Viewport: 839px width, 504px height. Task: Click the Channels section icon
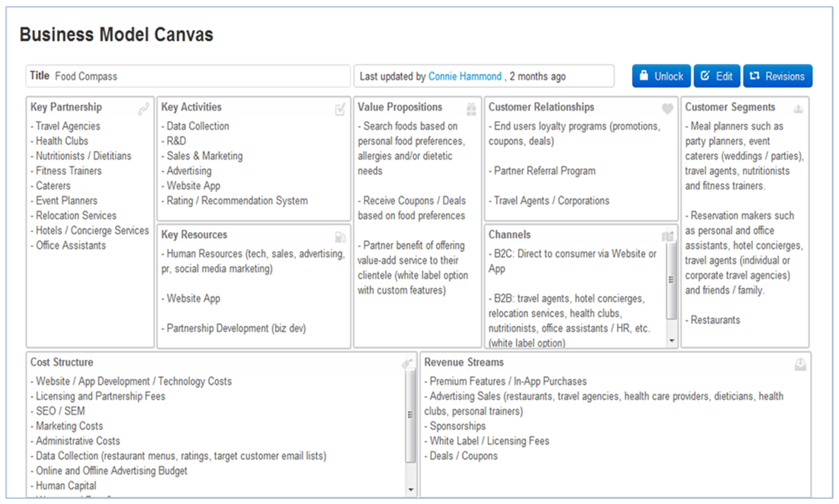[x=667, y=237]
